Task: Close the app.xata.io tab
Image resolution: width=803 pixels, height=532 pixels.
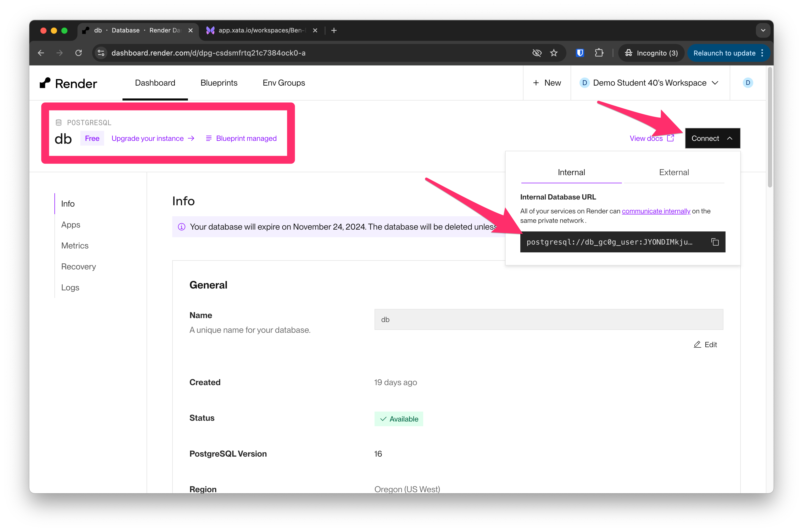Action: 315,30
